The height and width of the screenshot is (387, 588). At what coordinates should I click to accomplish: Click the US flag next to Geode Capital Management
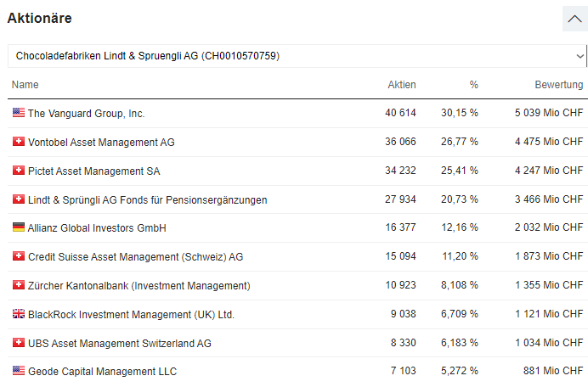19,371
